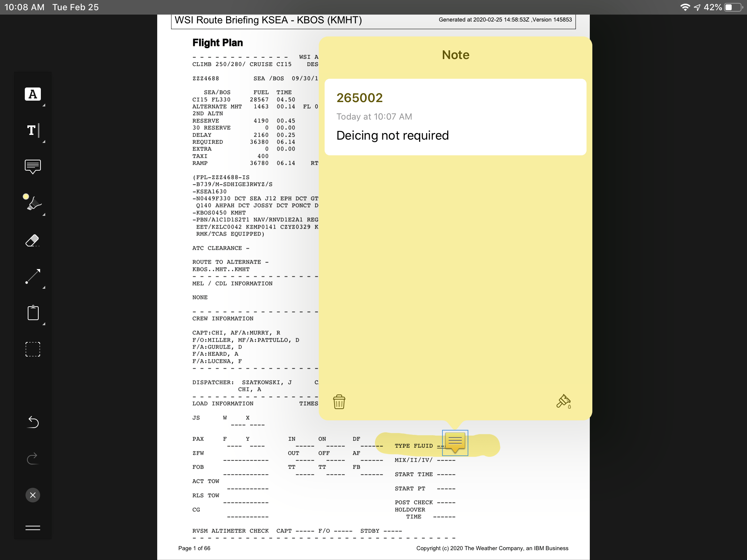Delete the note using trash icon
Viewport: 747px width, 560px height.
pyautogui.click(x=339, y=402)
